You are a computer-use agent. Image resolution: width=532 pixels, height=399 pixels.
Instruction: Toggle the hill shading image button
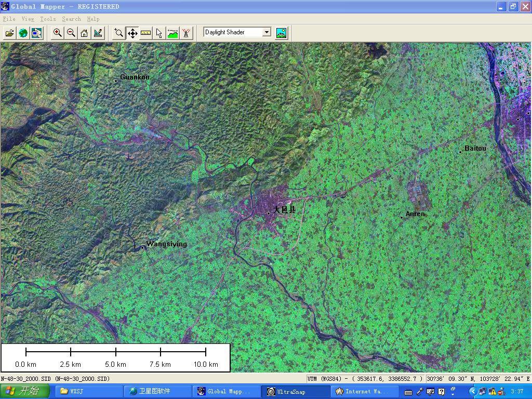(281, 33)
